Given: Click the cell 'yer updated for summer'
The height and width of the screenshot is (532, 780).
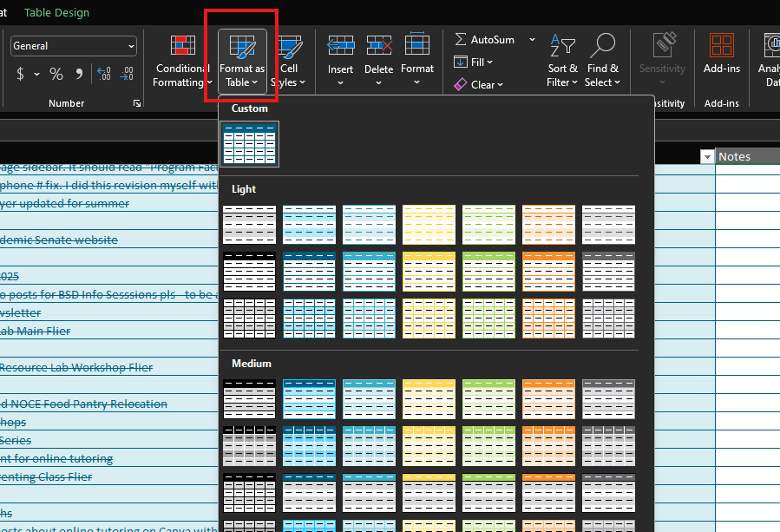Looking at the screenshot, I should [65, 204].
